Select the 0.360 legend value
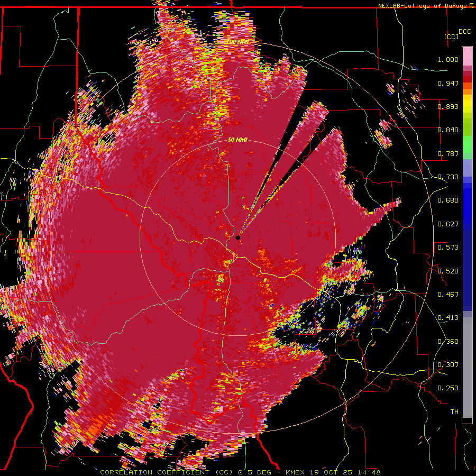 448,342
